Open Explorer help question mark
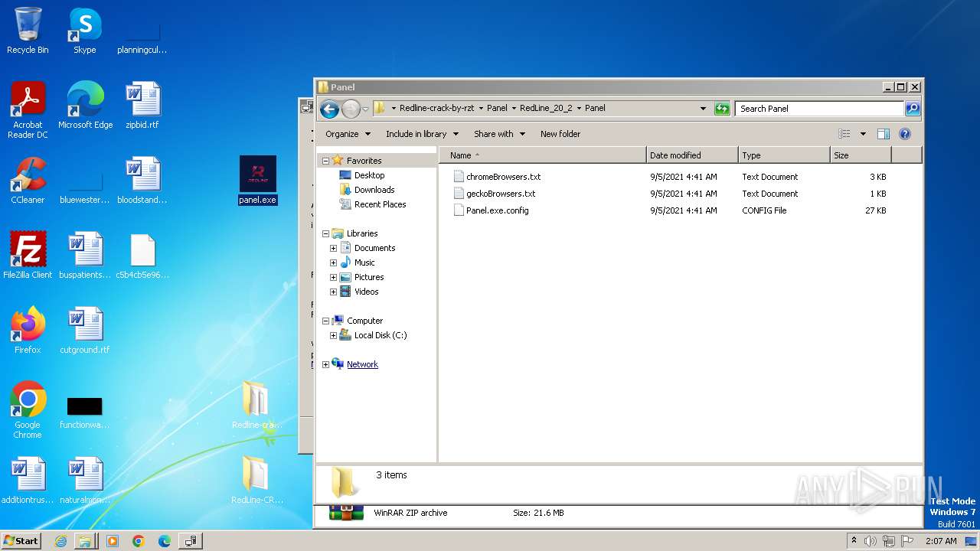The width and height of the screenshot is (980, 551). [905, 134]
